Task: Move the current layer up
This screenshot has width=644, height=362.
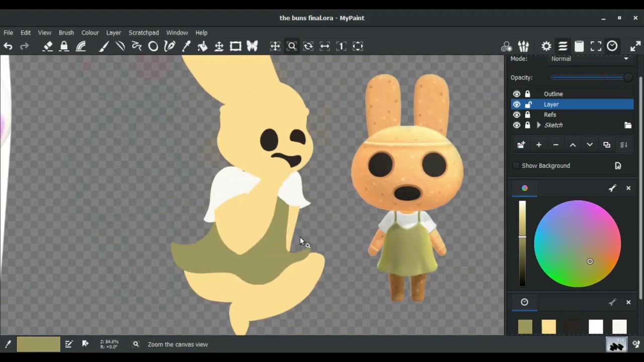Action: pyautogui.click(x=573, y=145)
